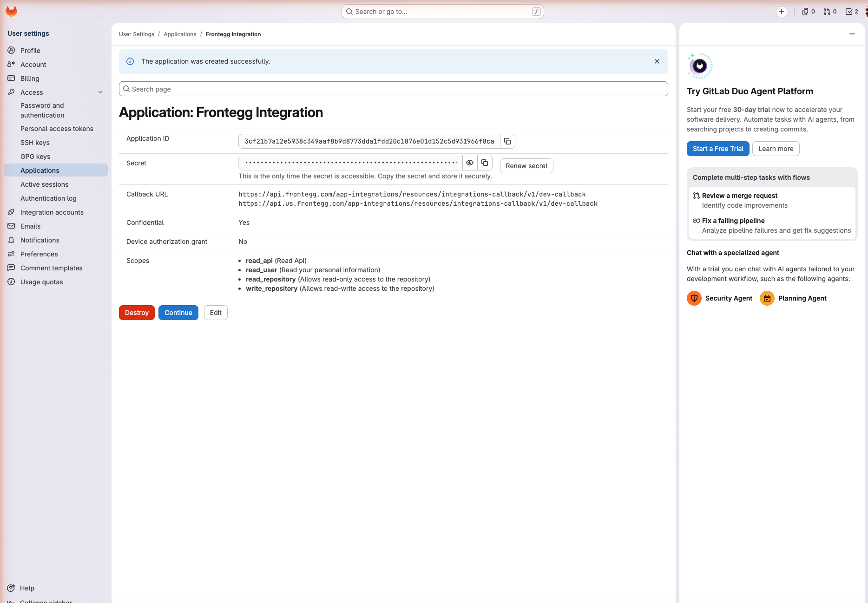Focus the Search page field
868x603 pixels.
point(394,89)
